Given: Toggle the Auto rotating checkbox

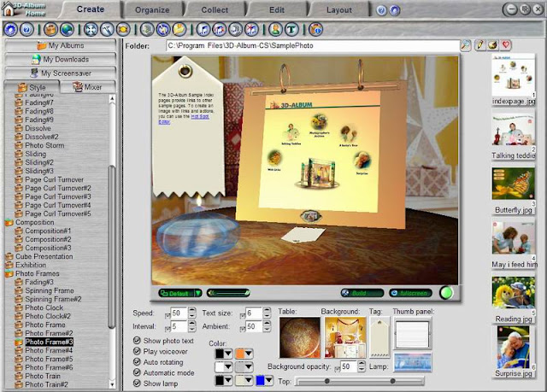Looking at the screenshot, I should pyautogui.click(x=137, y=362).
